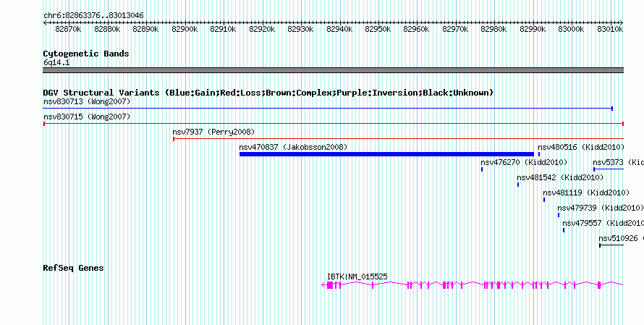The height and width of the screenshot is (325, 644).
Task: Click the small blue nsv481119 marker
Action: click(x=544, y=200)
